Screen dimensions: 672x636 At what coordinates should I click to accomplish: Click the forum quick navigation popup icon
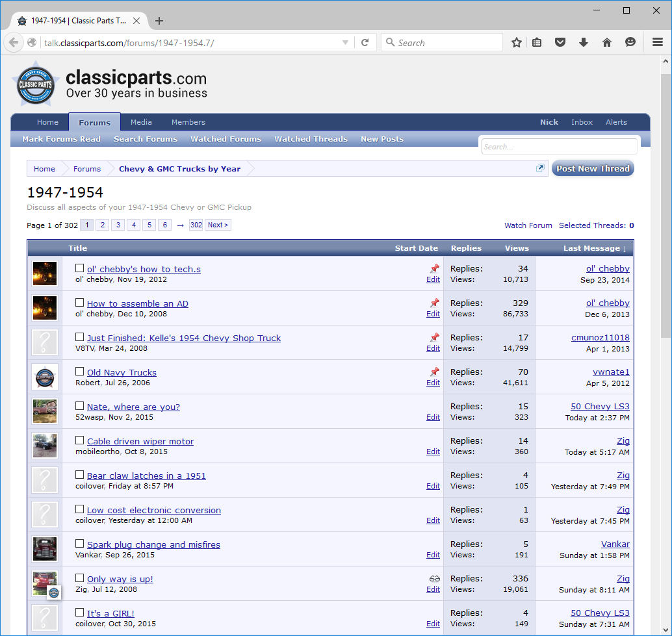[x=539, y=168]
